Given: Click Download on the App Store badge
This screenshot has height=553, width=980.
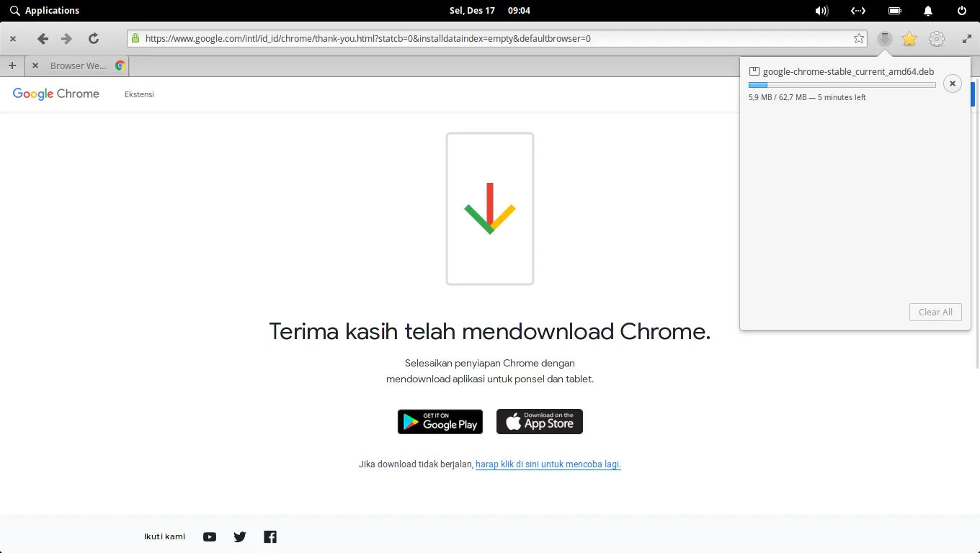Looking at the screenshot, I should point(540,422).
